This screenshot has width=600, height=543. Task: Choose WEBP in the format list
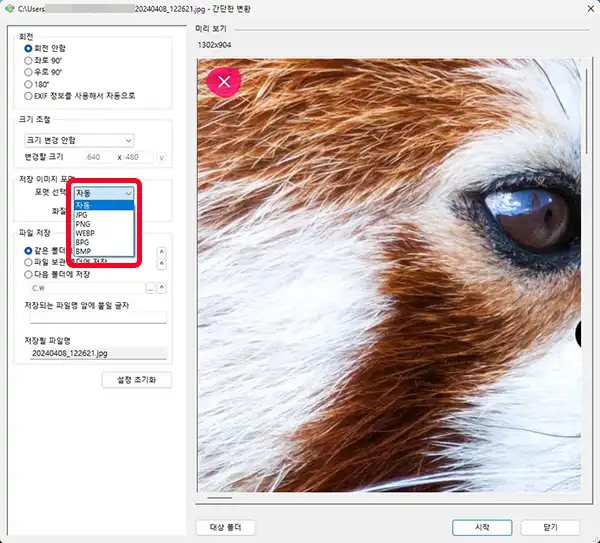click(104, 233)
